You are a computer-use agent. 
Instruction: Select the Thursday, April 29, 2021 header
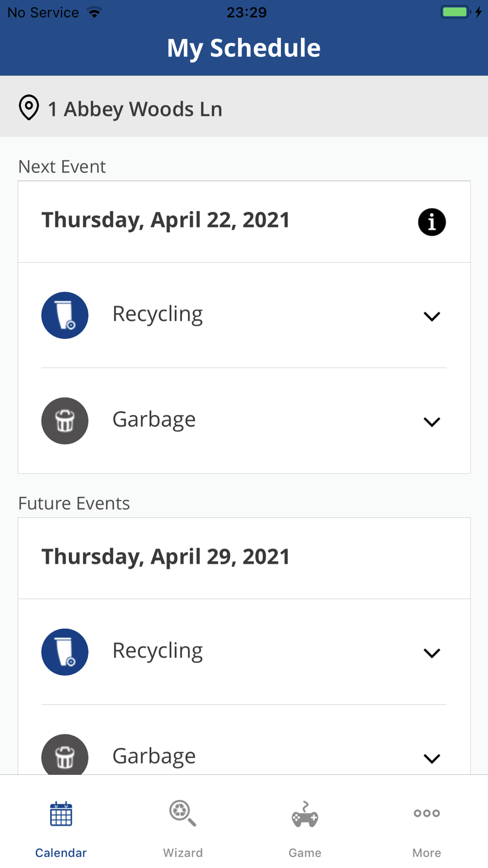coord(166,557)
